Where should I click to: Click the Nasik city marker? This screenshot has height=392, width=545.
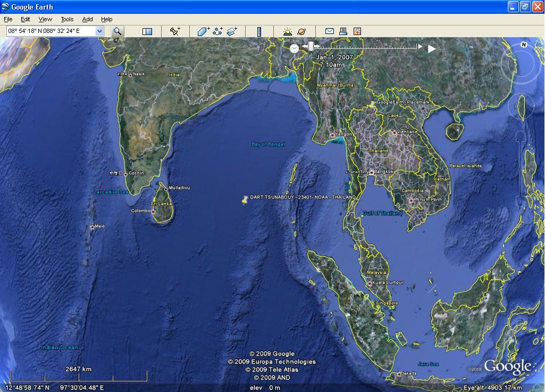click(130, 75)
